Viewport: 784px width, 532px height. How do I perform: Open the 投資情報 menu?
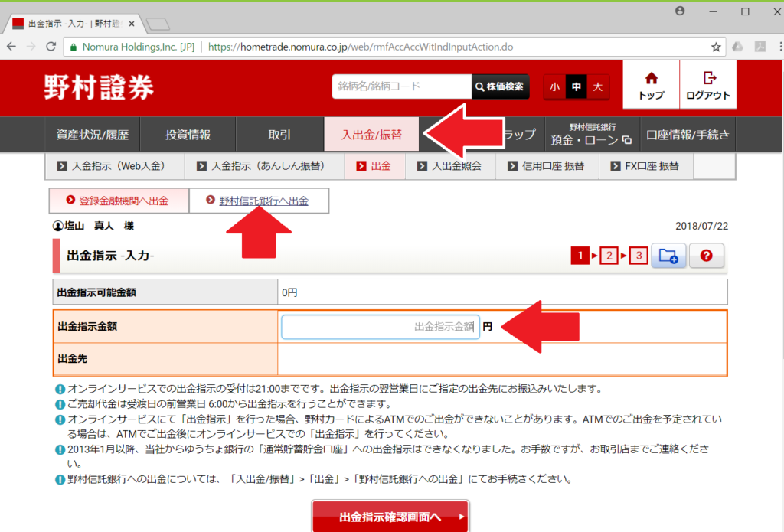click(188, 135)
